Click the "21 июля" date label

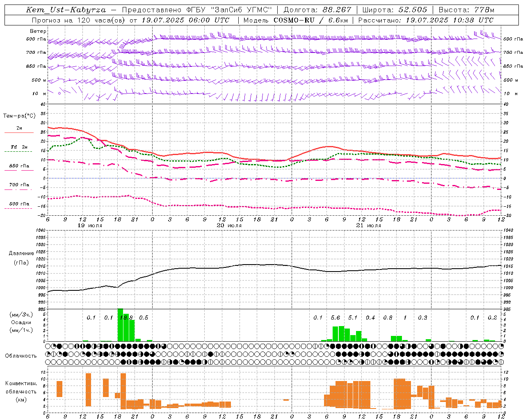click(x=368, y=226)
